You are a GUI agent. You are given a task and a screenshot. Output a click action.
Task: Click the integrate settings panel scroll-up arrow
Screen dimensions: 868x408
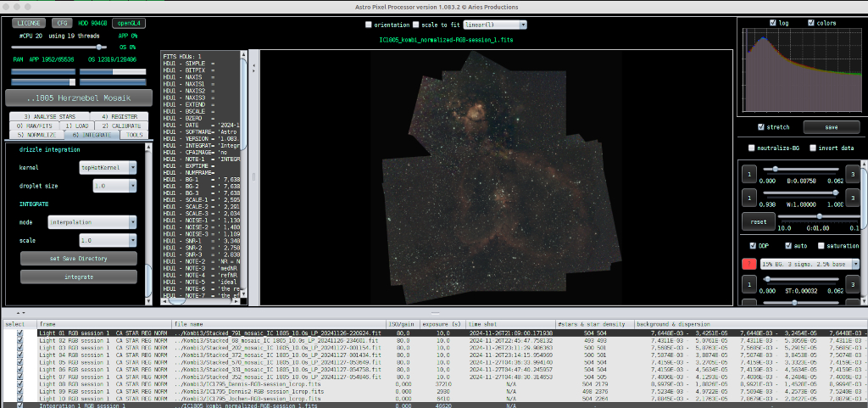tap(147, 147)
